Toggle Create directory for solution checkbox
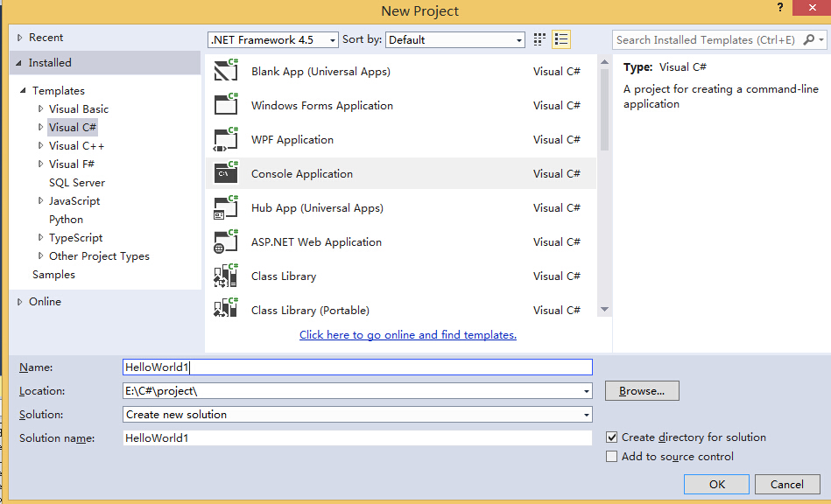Viewport: 831px width, 504px height. click(x=611, y=437)
